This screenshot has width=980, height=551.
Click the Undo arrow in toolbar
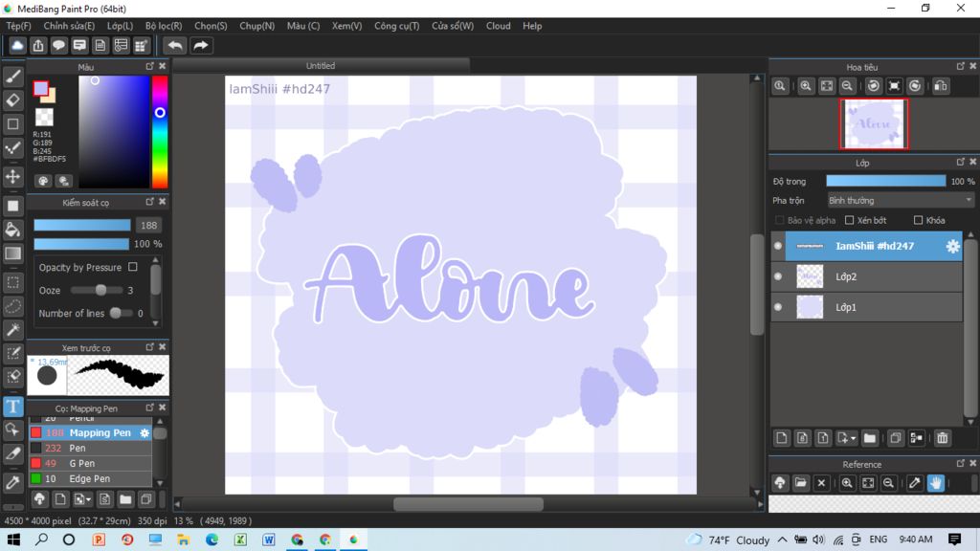tap(175, 46)
